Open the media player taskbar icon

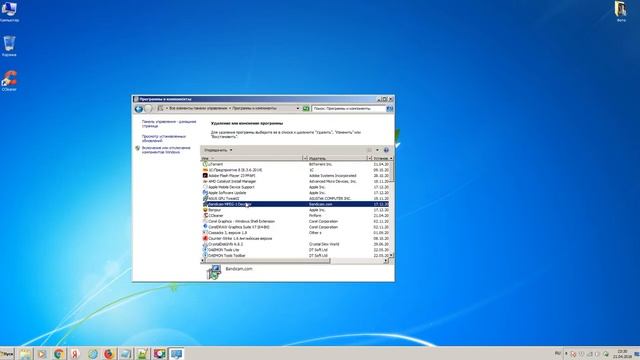point(42,354)
